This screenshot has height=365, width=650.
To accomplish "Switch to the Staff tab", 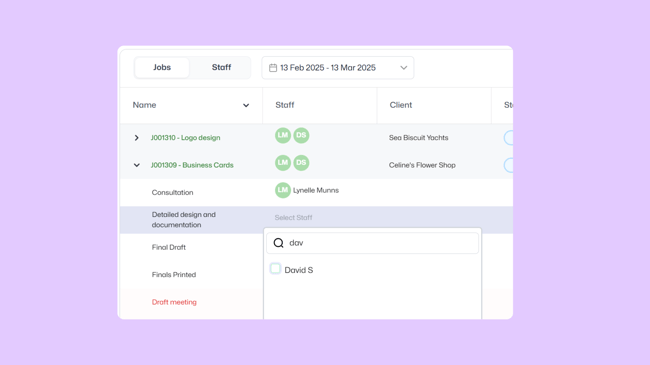I will tap(221, 67).
